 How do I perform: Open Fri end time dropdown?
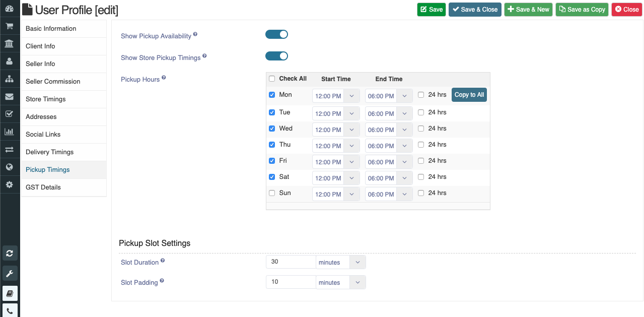[x=389, y=162]
